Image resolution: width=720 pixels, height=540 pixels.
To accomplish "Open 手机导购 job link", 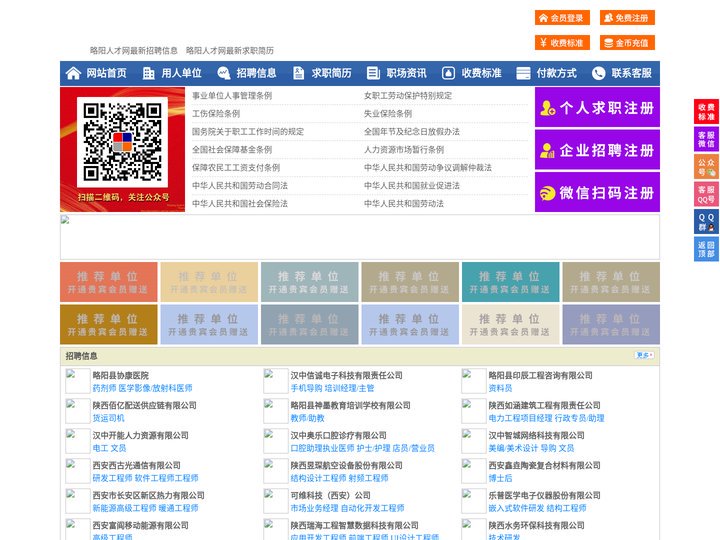I will [x=306, y=388].
